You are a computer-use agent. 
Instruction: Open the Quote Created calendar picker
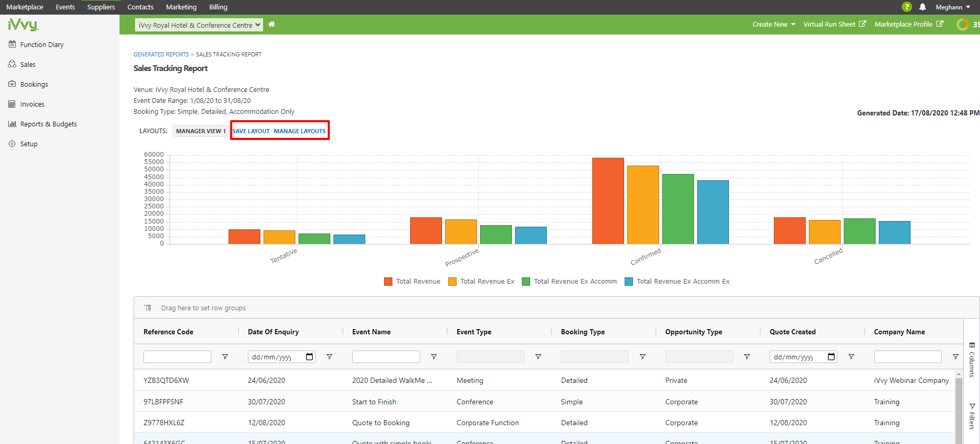click(x=831, y=357)
